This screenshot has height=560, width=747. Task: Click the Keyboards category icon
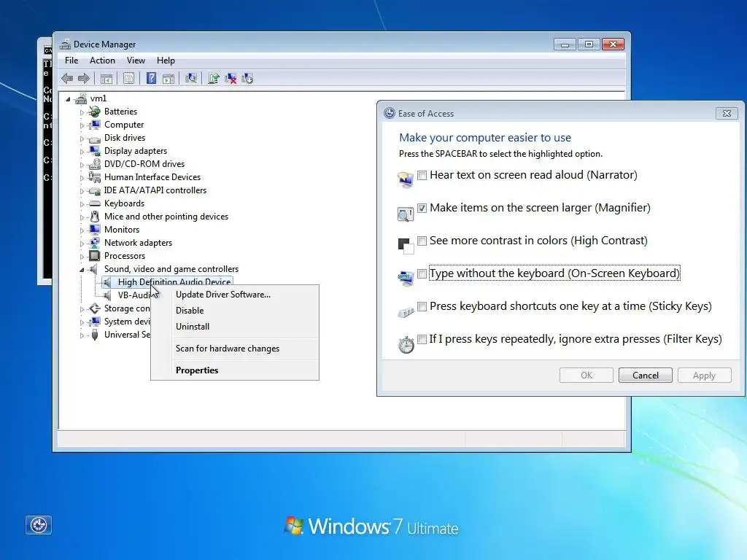(x=95, y=204)
